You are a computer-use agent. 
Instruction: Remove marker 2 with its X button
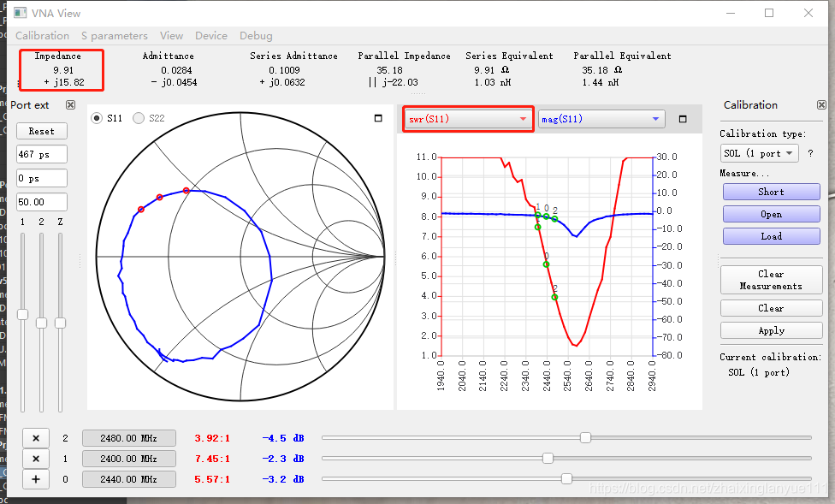(x=36, y=438)
